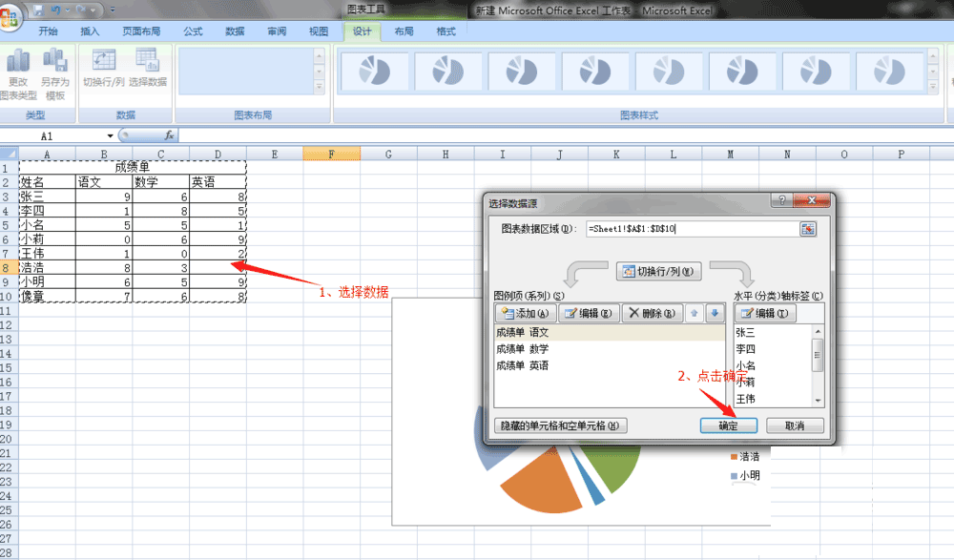The image size is (954, 560).
Task: Click the Undo icon
Action: (57, 9)
